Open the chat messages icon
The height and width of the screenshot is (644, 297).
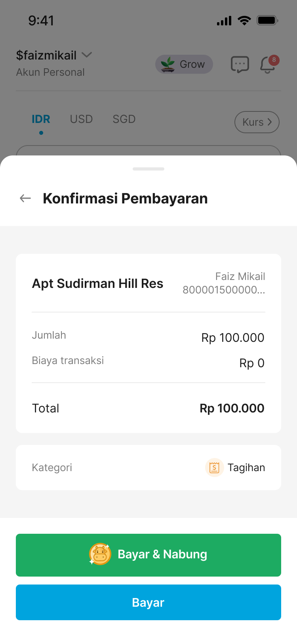click(x=240, y=64)
